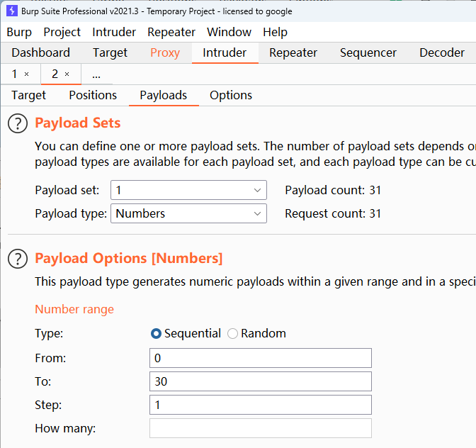The width and height of the screenshot is (476, 448).
Task: Click the From number field
Action: (260, 358)
